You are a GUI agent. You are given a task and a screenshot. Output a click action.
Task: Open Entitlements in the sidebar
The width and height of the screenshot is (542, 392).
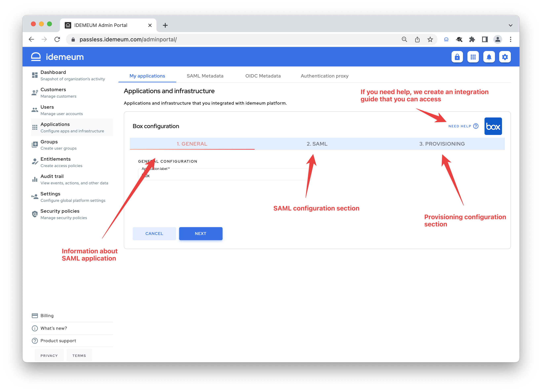click(x=72, y=162)
